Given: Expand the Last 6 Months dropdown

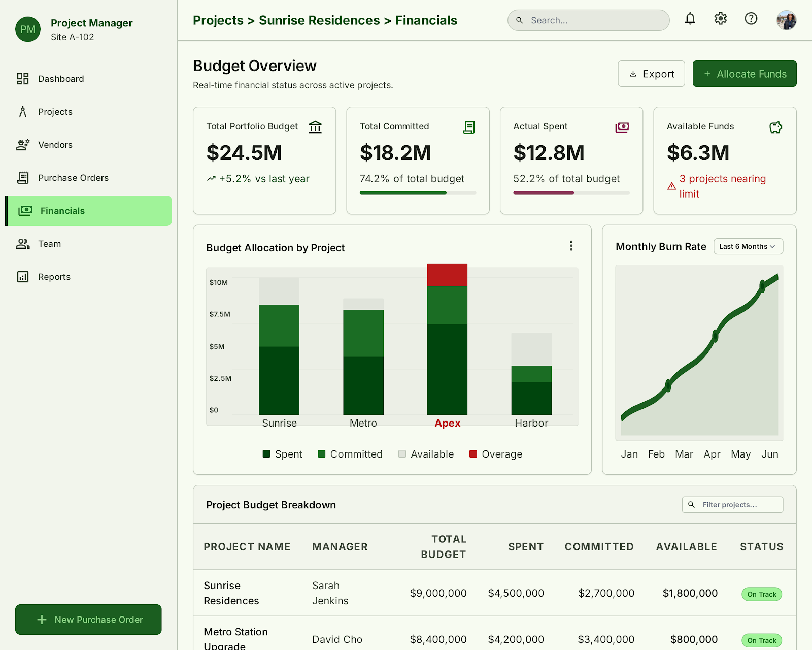Looking at the screenshot, I should point(748,246).
